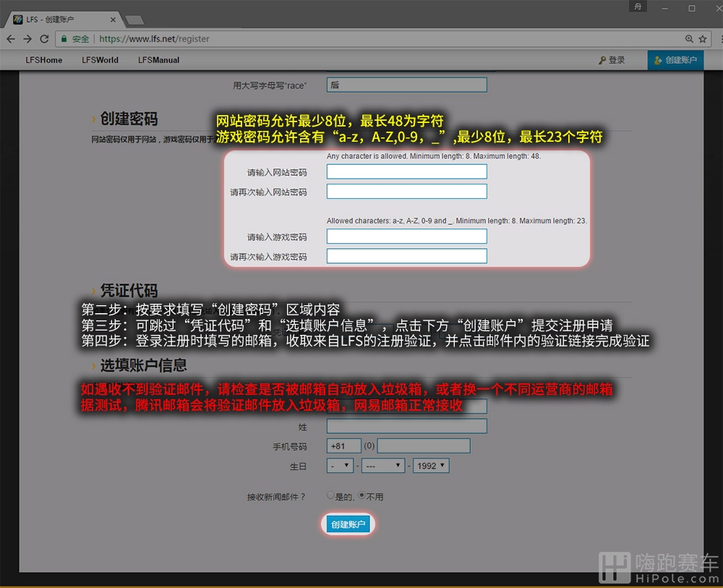Image resolution: width=723 pixels, height=588 pixels.
Task: Click the user profile badge in title bar
Action: pyautogui.click(x=638, y=6)
